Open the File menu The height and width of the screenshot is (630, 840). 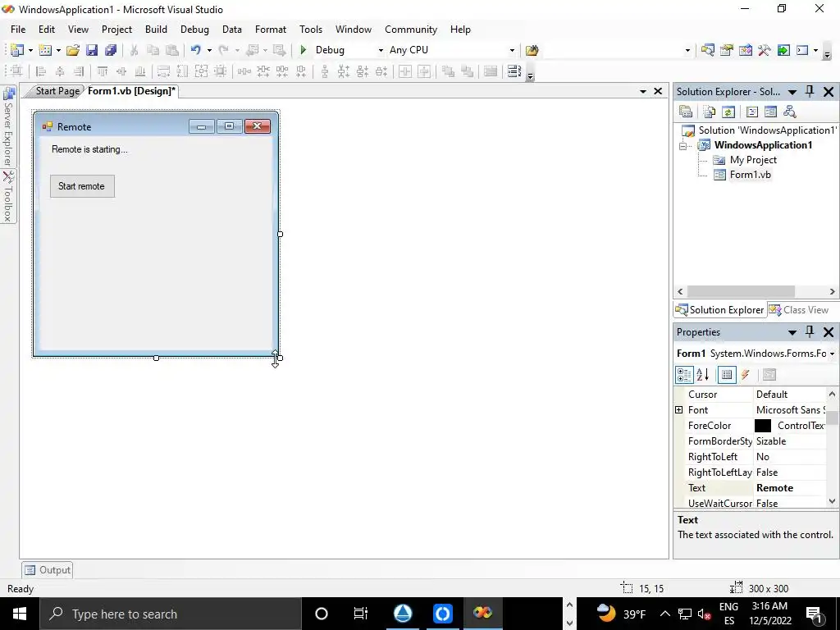point(18,30)
